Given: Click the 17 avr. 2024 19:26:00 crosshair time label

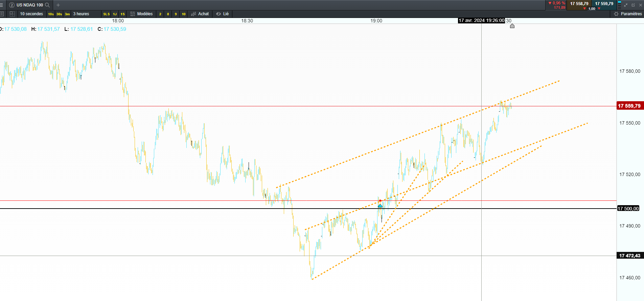Looking at the screenshot, I should tap(482, 21).
